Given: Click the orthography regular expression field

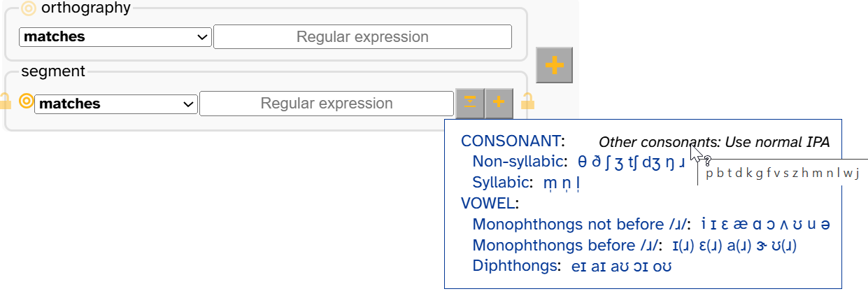Looking at the screenshot, I should [362, 37].
